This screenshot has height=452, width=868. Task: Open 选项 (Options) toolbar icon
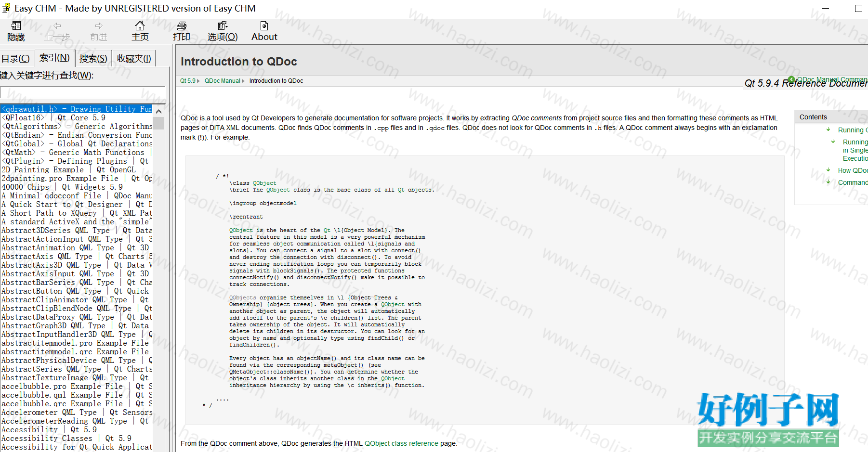point(223,31)
